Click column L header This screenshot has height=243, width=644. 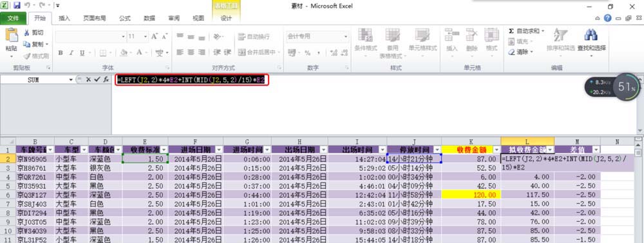tap(527, 141)
